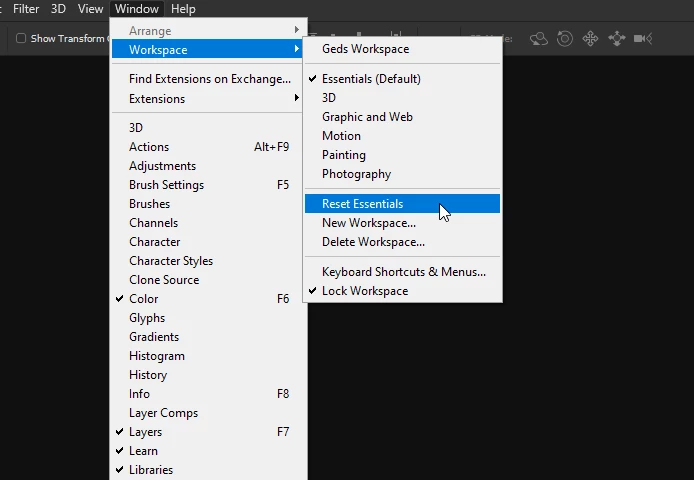Switch to the Motion workspace
694x480 pixels.
point(402,136)
